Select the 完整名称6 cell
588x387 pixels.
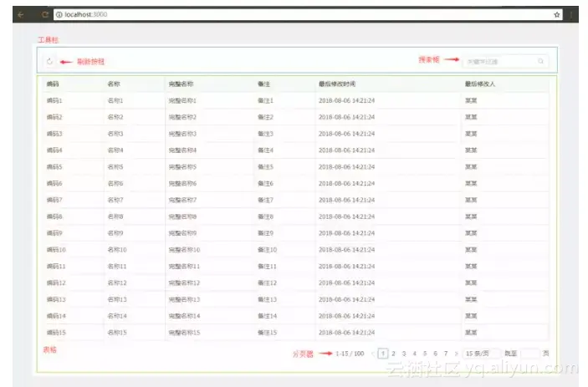182,183
